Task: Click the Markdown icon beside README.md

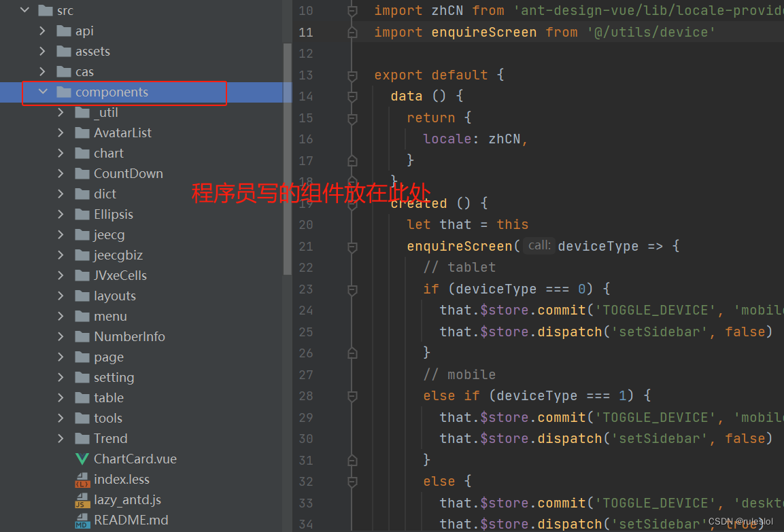Action: coord(82,520)
